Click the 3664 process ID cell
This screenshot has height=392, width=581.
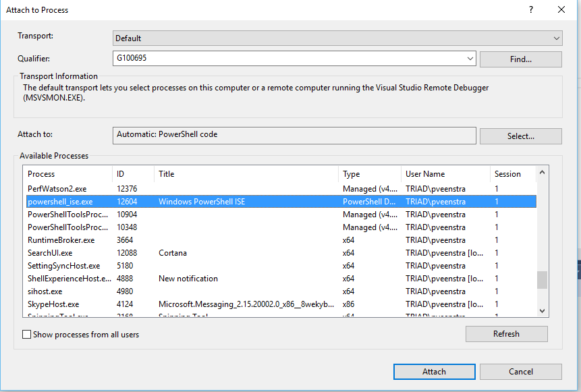(x=125, y=240)
